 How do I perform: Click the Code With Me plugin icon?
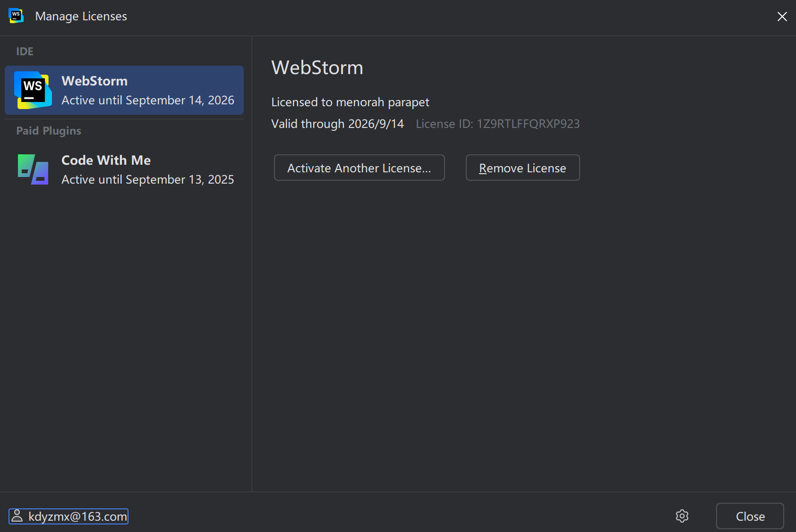[x=33, y=169]
